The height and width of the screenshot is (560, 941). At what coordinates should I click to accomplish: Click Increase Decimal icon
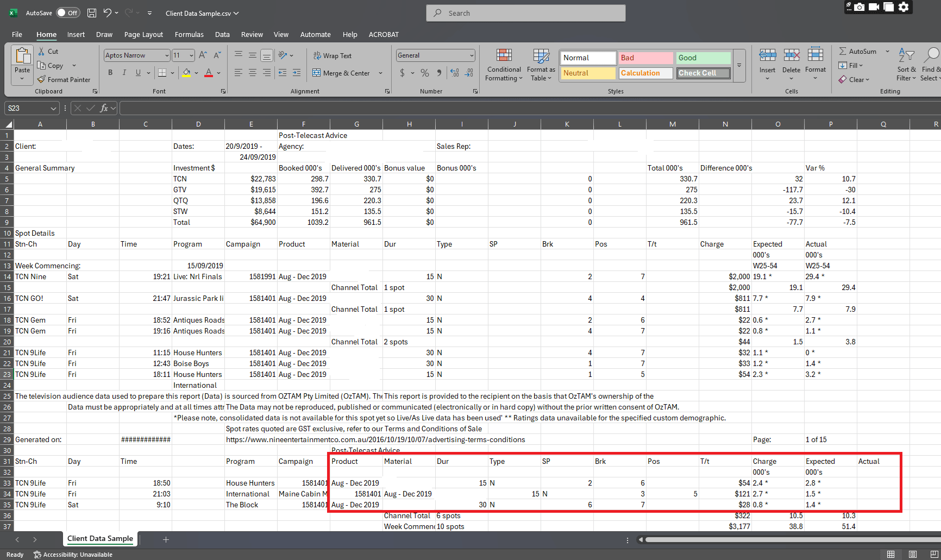(455, 72)
